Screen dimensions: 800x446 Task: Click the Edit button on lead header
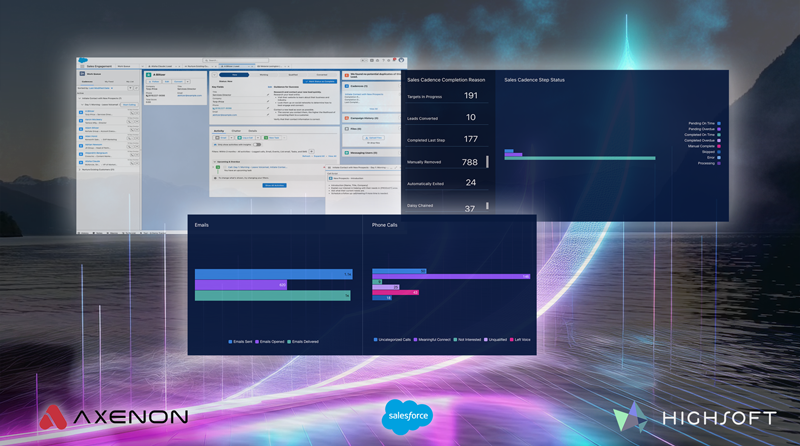tap(167, 82)
